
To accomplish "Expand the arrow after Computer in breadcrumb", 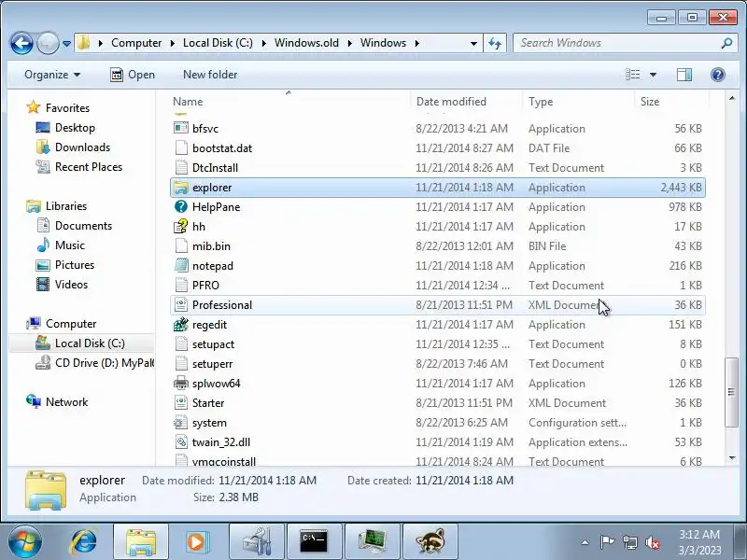I will [x=173, y=43].
